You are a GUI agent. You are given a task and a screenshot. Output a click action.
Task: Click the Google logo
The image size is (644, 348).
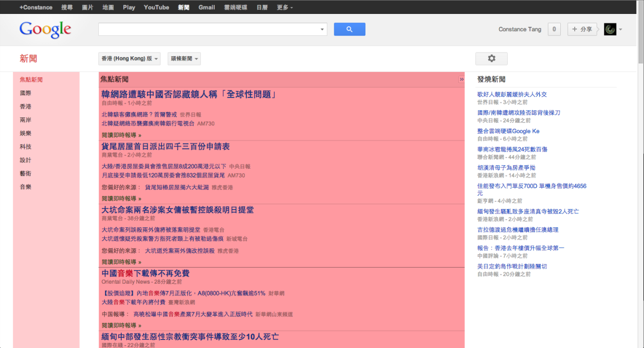click(45, 30)
